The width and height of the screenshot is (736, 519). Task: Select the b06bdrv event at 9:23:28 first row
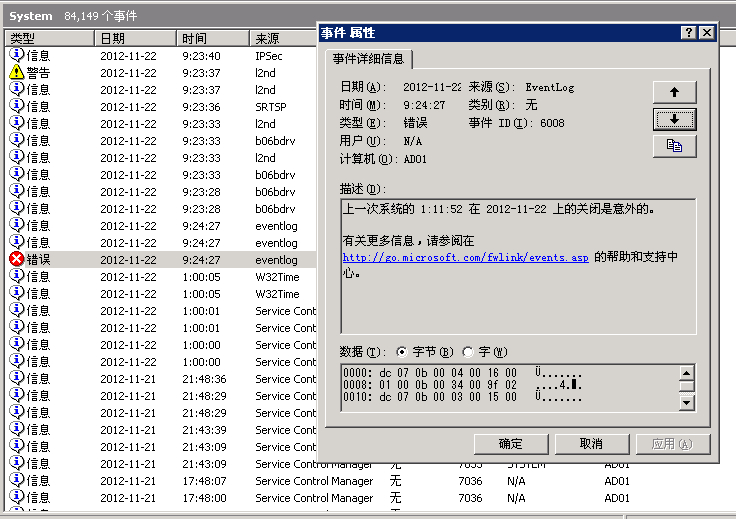[x=161, y=192]
